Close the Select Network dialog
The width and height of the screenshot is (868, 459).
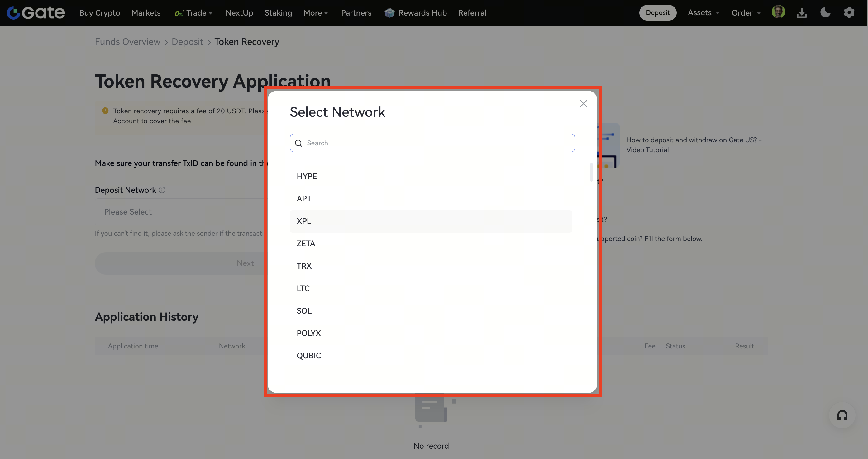(x=583, y=104)
